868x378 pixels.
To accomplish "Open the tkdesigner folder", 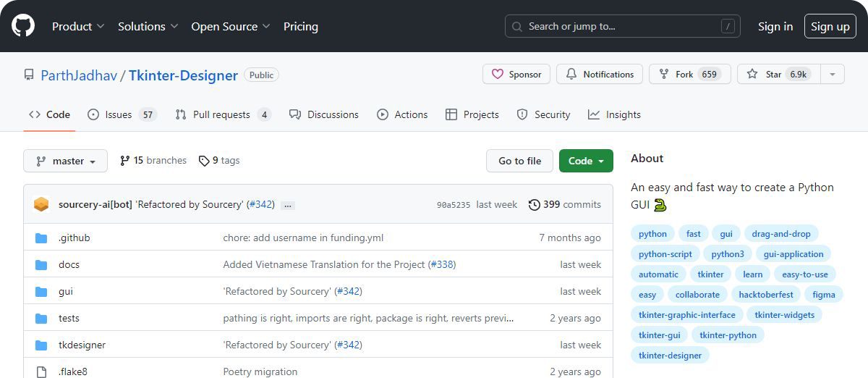I will click(x=82, y=345).
